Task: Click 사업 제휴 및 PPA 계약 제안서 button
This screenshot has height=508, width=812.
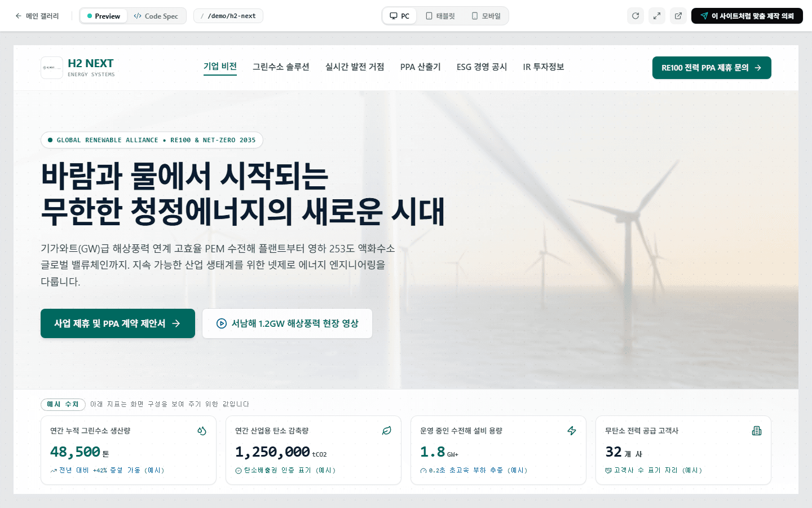Action: pos(118,323)
